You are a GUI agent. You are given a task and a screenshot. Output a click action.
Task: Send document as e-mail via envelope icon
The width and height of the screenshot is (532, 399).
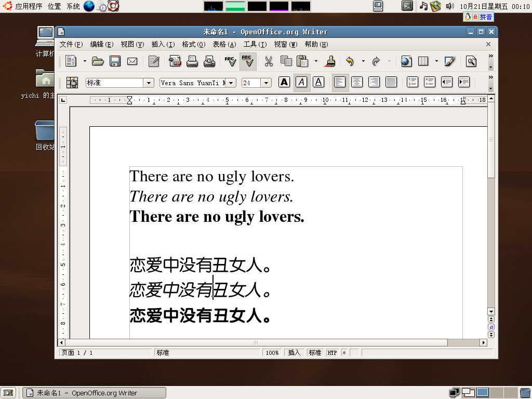[x=132, y=61]
